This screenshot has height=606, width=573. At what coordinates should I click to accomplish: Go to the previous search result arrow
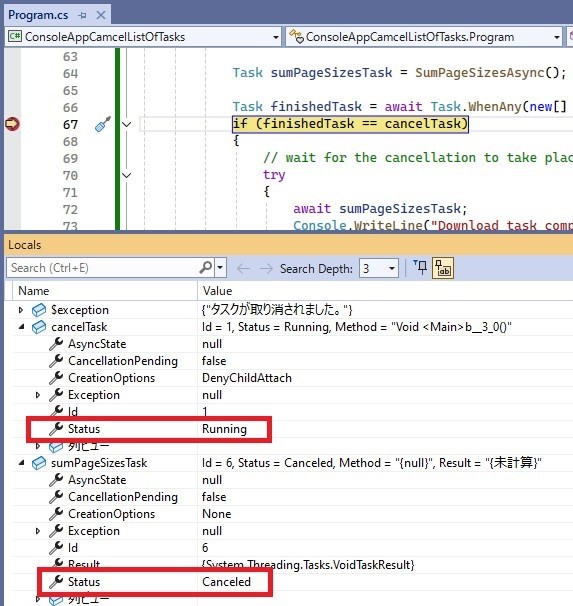pos(243,268)
